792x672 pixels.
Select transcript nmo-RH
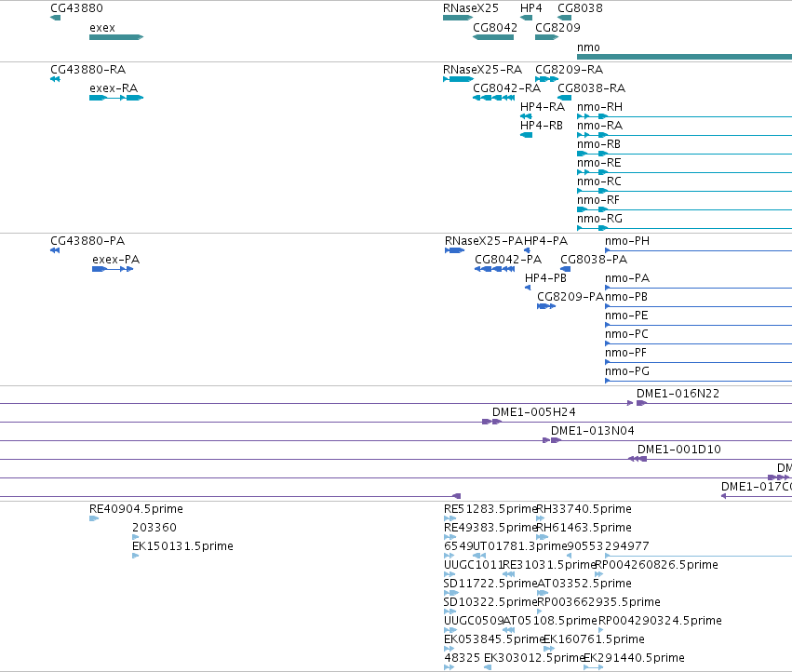pyautogui.click(x=599, y=107)
